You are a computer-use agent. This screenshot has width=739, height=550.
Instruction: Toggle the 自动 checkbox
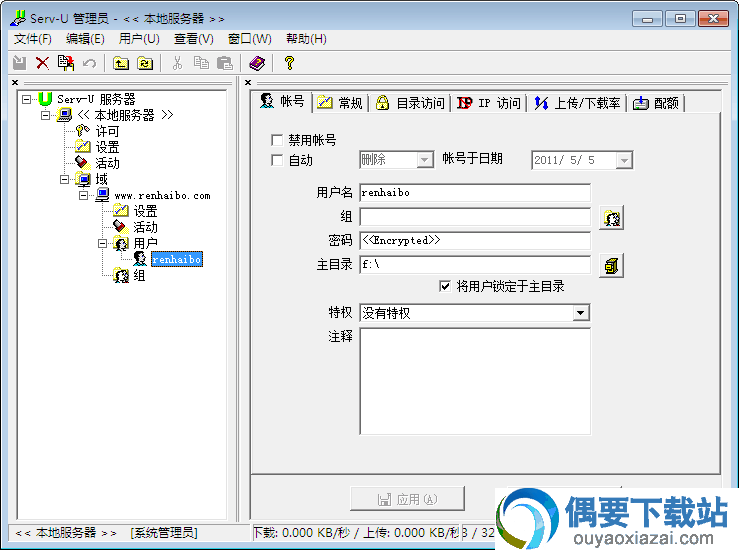click(277, 160)
